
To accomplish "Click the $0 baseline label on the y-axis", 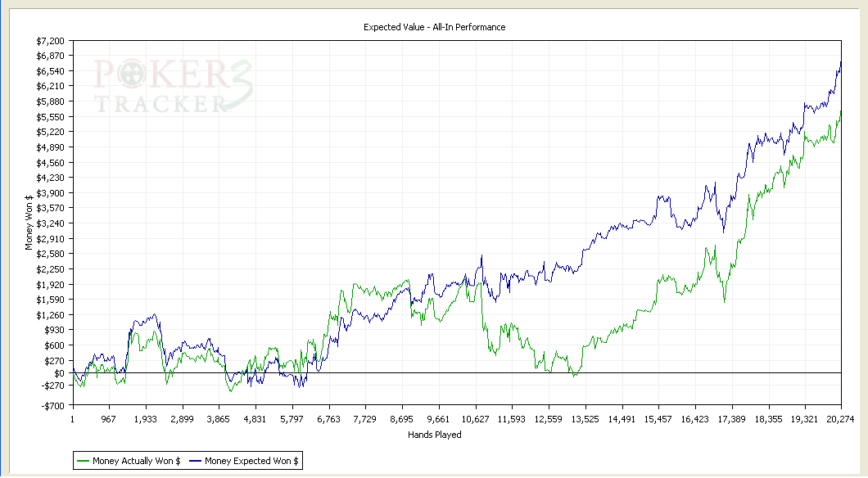I will pyautogui.click(x=58, y=374).
